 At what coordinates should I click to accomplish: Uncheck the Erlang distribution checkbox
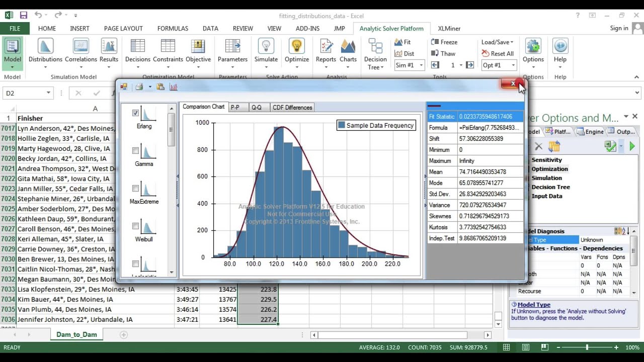click(x=135, y=113)
